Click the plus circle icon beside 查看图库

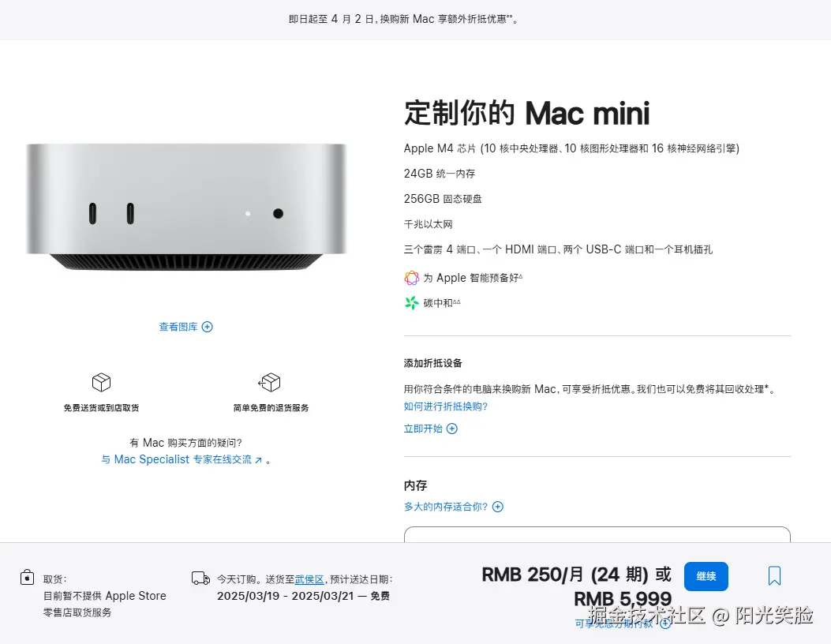tap(207, 326)
